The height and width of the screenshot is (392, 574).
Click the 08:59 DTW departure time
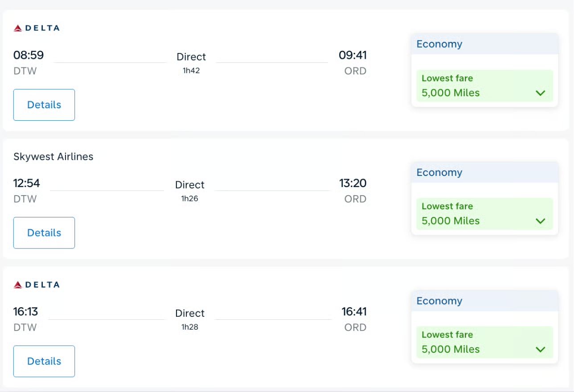point(29,55)
